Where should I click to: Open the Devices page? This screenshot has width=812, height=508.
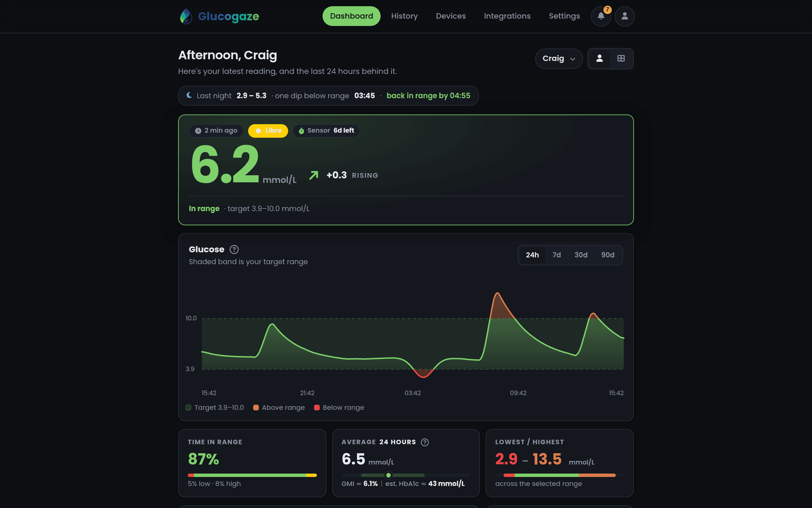point(451,16)
